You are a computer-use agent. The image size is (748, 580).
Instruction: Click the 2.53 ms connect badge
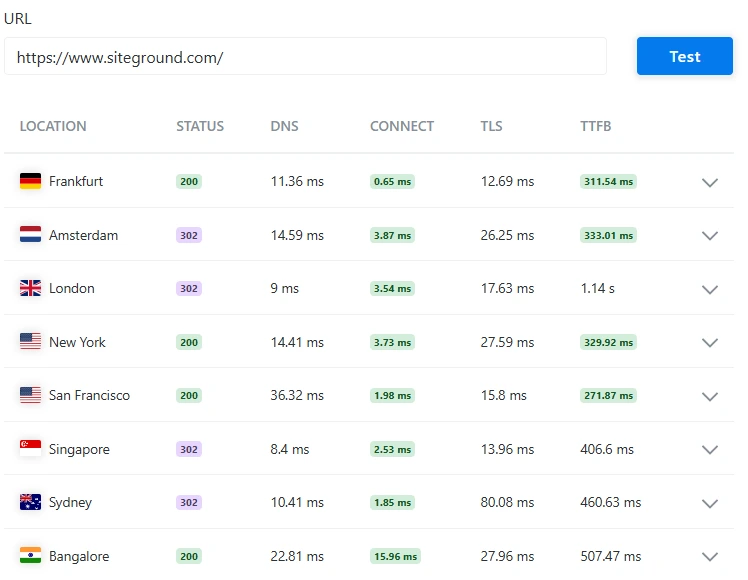click(392, 449)
